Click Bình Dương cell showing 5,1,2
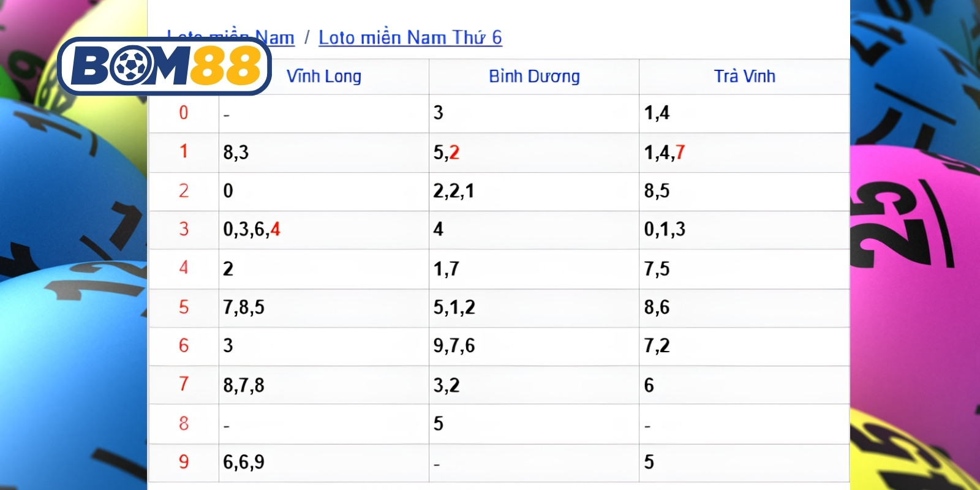 [x=534, y=307]
